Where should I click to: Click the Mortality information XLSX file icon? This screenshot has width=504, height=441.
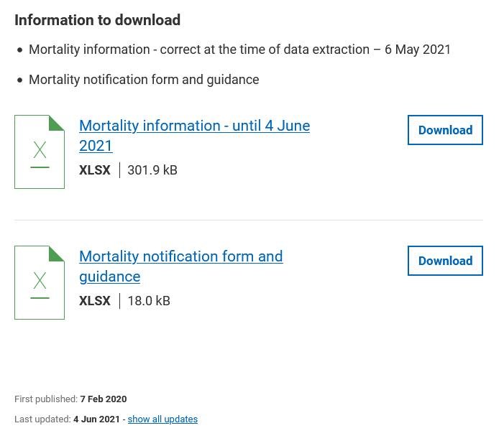tap(40, 152)
